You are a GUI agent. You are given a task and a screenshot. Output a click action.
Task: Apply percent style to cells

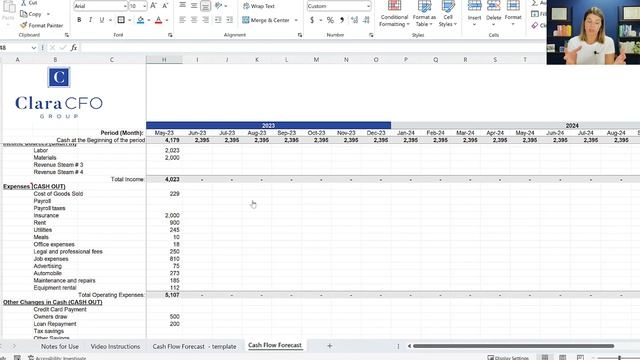(x=330, y=20)
